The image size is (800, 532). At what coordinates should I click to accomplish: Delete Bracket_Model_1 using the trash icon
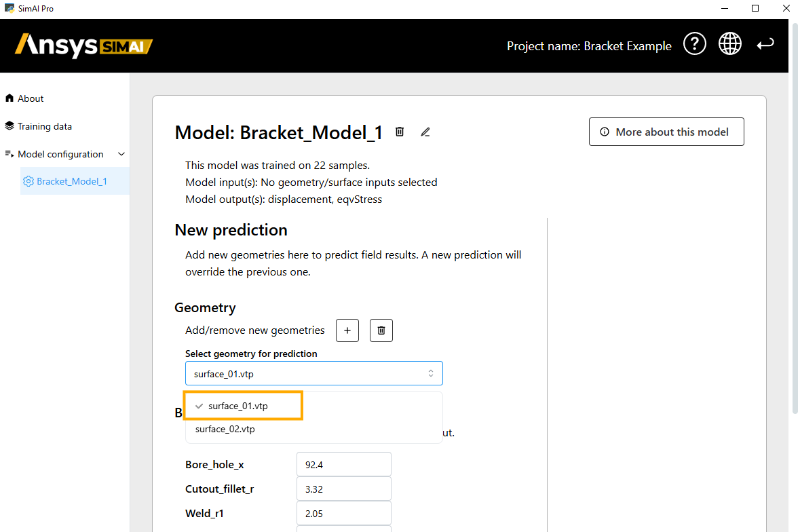point(400,132)
